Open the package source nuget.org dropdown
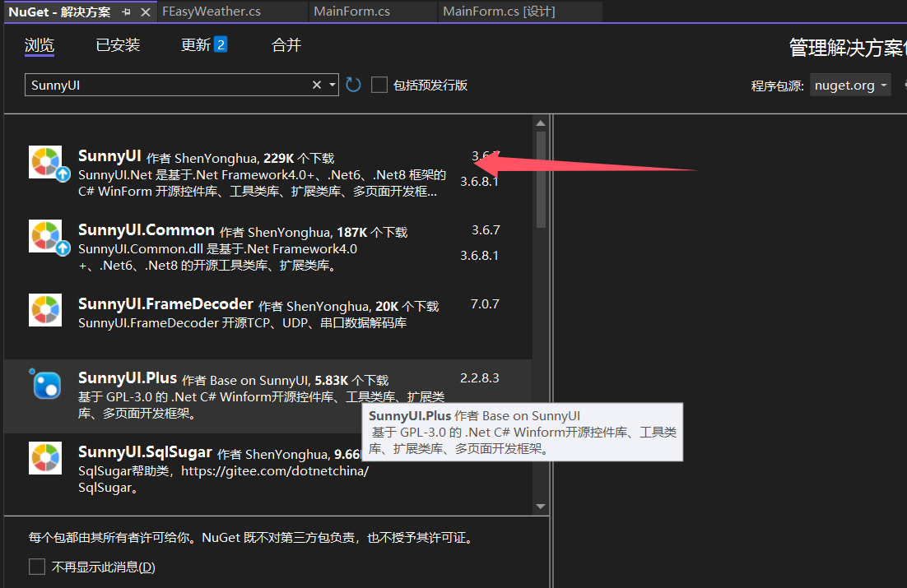This screenshot has width=907, height=588. pyautogui.click(x=849, y=85)
